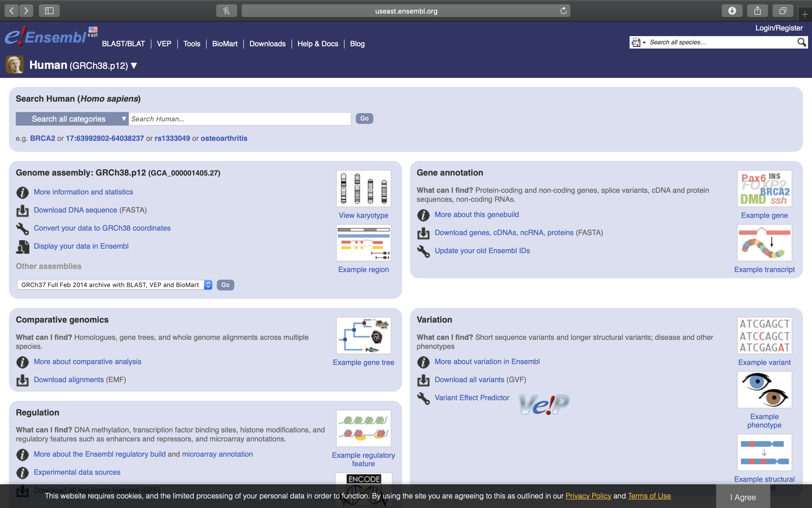This screenshot has width=812, height=508.
Task: Open the Example gene tree thumbnail
Action: click(x=363, y=335)
